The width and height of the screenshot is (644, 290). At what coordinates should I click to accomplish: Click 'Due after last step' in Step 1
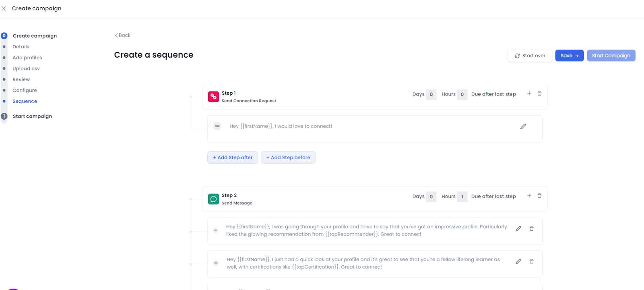click(493, 94)
